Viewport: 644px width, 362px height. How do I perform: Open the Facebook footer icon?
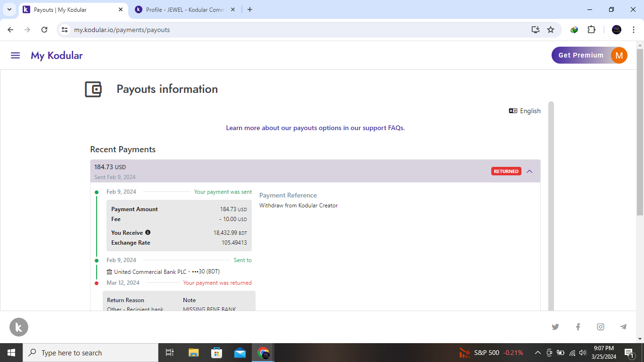pyautogui.click(x=578, y=327)
